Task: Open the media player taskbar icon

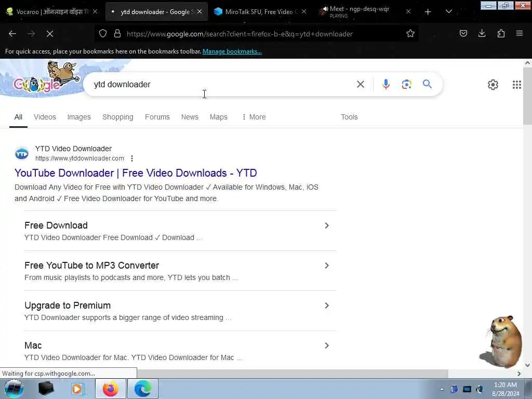Action: pos(77,389)
